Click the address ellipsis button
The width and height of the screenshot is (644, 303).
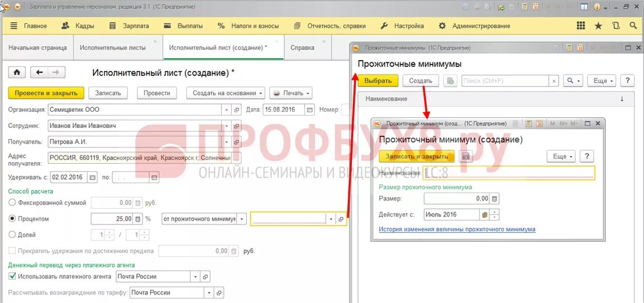tap(237, 158)
